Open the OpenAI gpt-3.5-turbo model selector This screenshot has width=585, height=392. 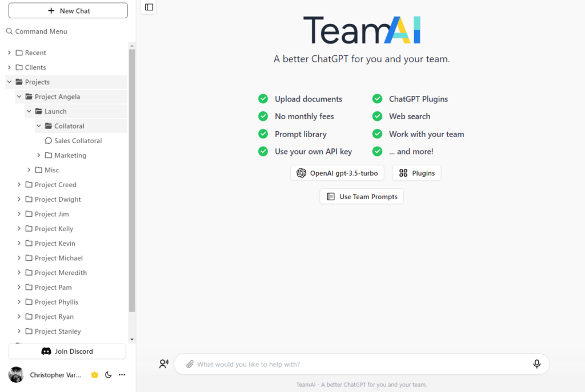[x=337, y=173]
